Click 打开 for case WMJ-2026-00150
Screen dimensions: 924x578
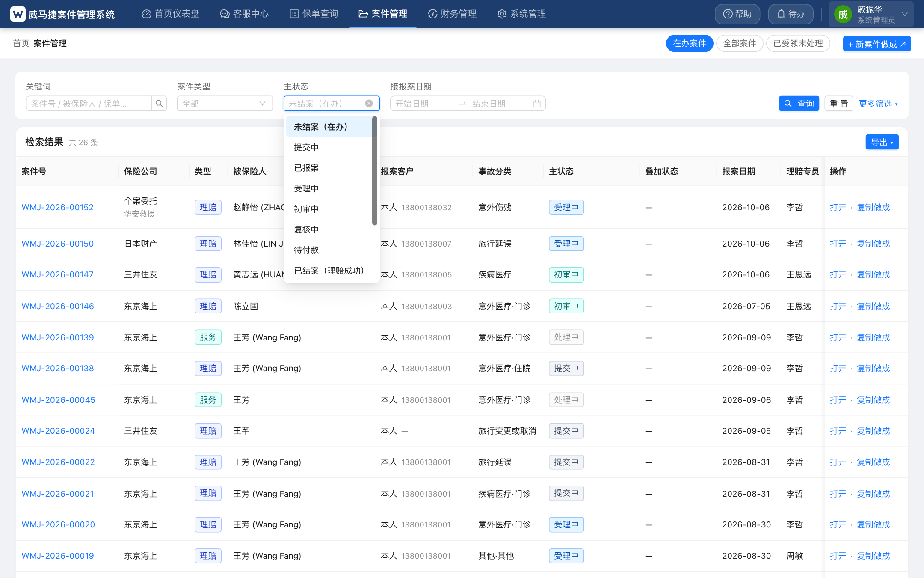point(838,244)
